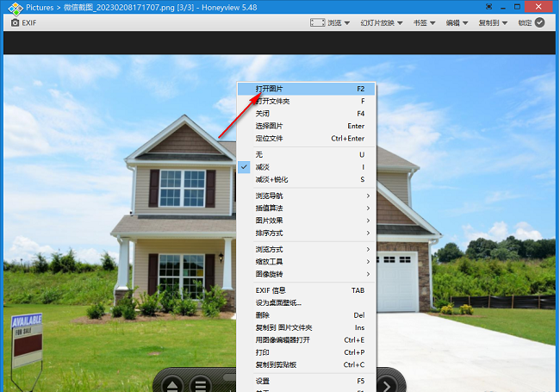The height and width of the screenshot is (392, 560).
Task: Choose 打开图片 from context menu
Action: pos(270,89)
